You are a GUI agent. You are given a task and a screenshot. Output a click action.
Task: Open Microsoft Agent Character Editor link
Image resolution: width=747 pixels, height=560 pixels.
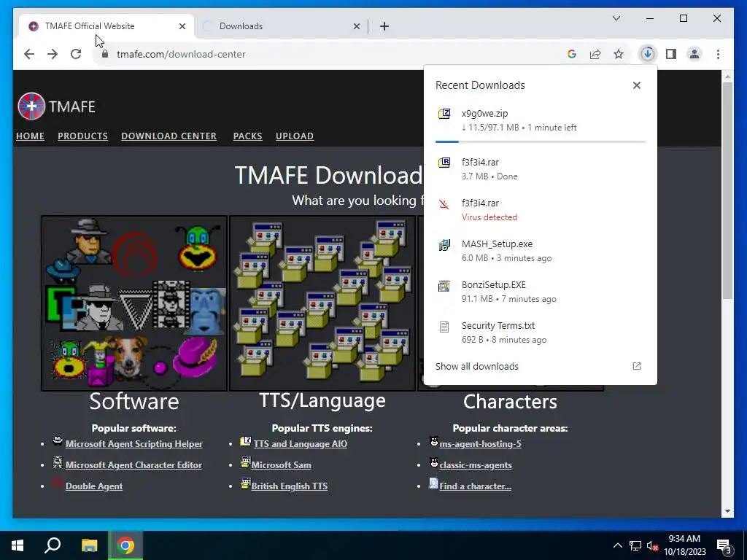pyautogui.click(x=133, y=465)
